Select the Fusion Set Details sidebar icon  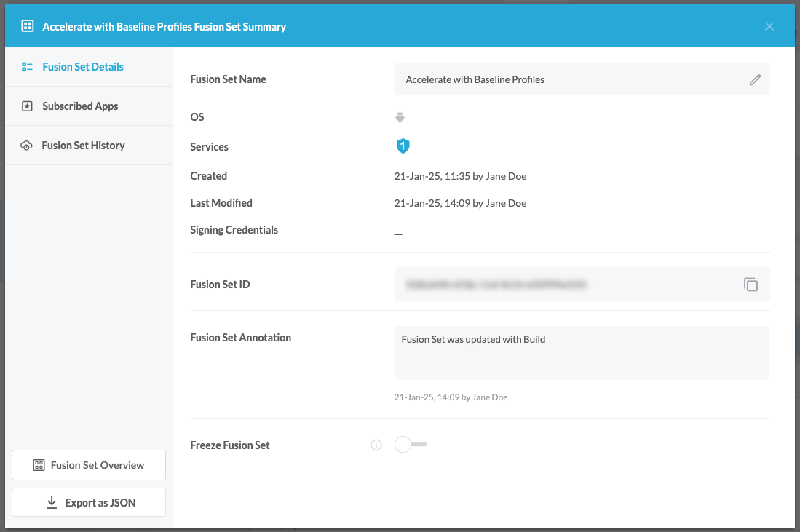coord(26,66)
